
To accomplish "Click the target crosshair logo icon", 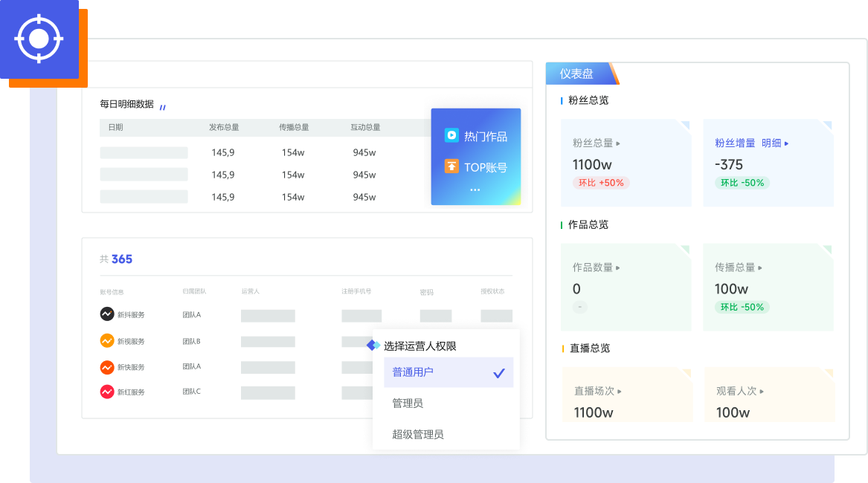I will point(39,39).
